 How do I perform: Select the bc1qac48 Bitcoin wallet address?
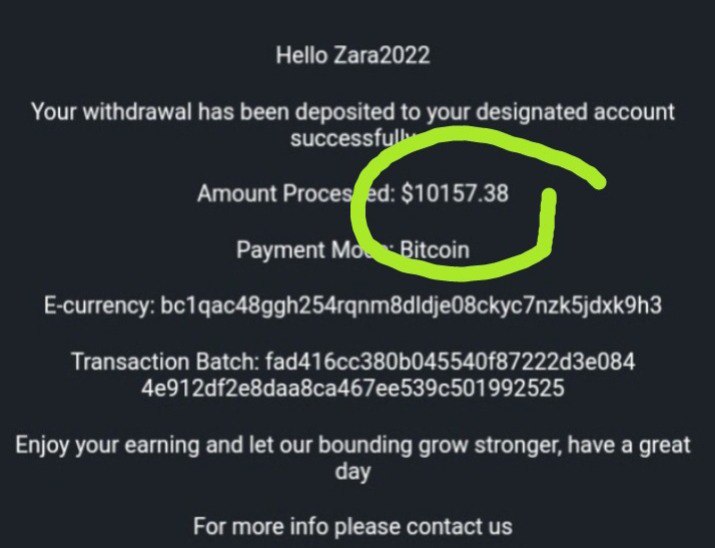tap(411, 305)
